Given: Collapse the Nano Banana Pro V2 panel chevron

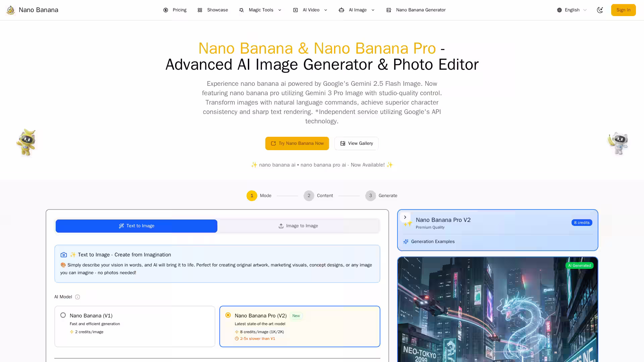Looking at the screenshot, I should tap(405, 217).
